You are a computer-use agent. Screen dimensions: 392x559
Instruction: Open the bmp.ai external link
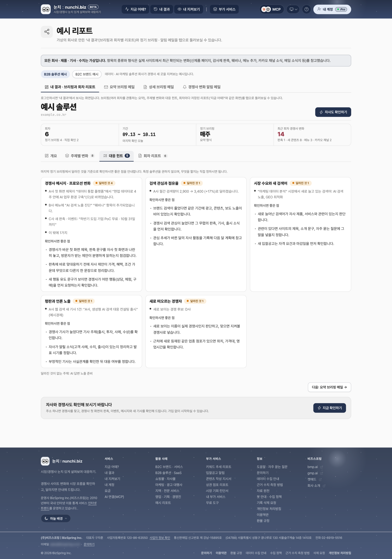[315, 467]
